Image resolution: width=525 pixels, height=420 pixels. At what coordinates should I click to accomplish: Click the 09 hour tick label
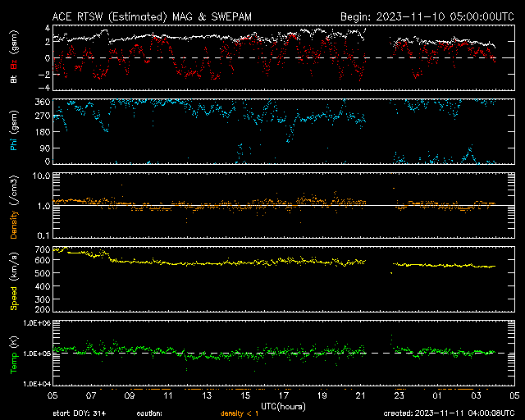[x=130, y=395]
